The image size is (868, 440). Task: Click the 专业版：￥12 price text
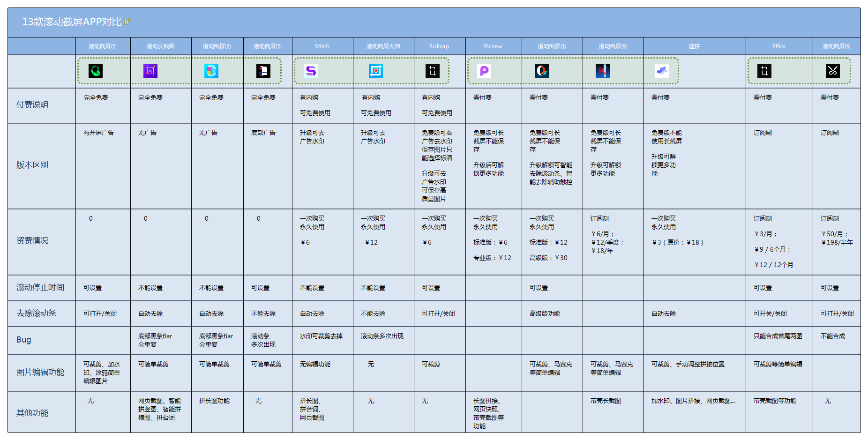[x=492, y=258]
